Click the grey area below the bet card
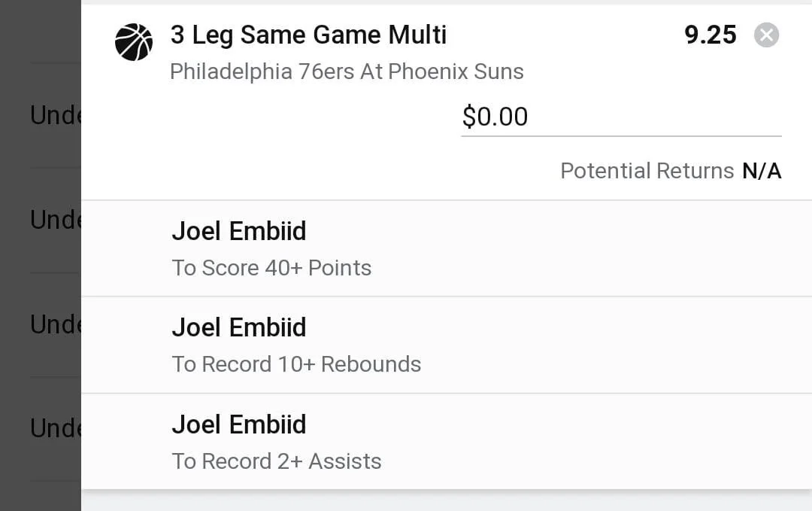 (x=447, y=500)
